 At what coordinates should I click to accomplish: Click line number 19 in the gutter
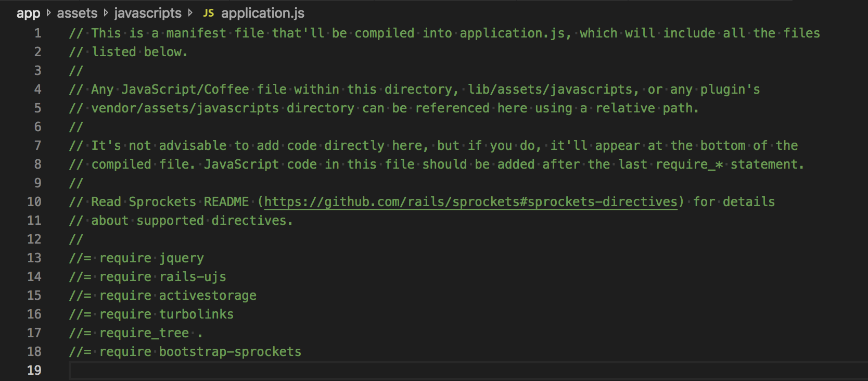pos(34,371)
